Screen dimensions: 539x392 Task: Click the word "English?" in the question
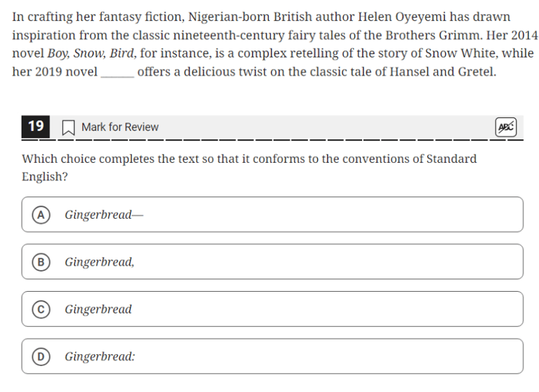pos(45,177)
